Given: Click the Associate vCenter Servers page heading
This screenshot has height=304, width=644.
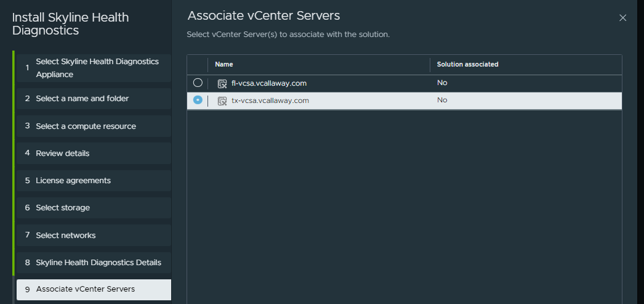Looking at the screenshot, I should (264, 16).
